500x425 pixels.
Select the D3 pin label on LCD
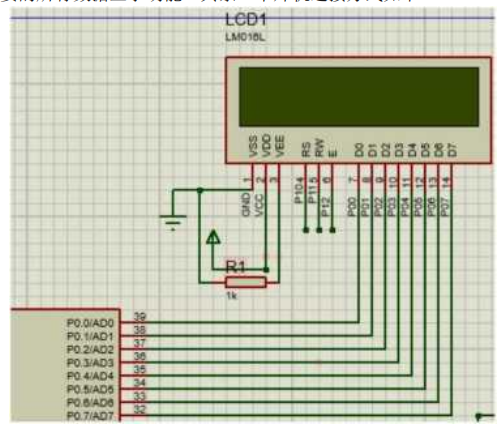pos(399,150)
